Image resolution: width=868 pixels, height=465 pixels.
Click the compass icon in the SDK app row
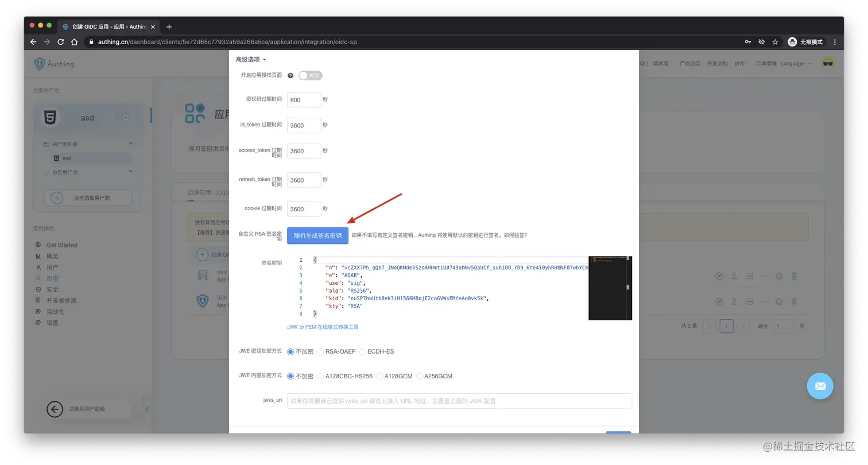coord(719,301)
